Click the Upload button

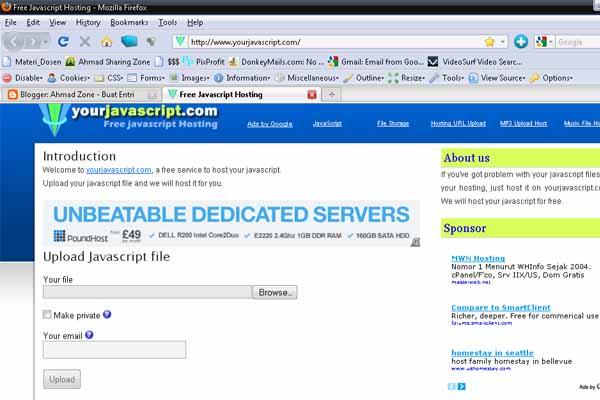[62, 379]
